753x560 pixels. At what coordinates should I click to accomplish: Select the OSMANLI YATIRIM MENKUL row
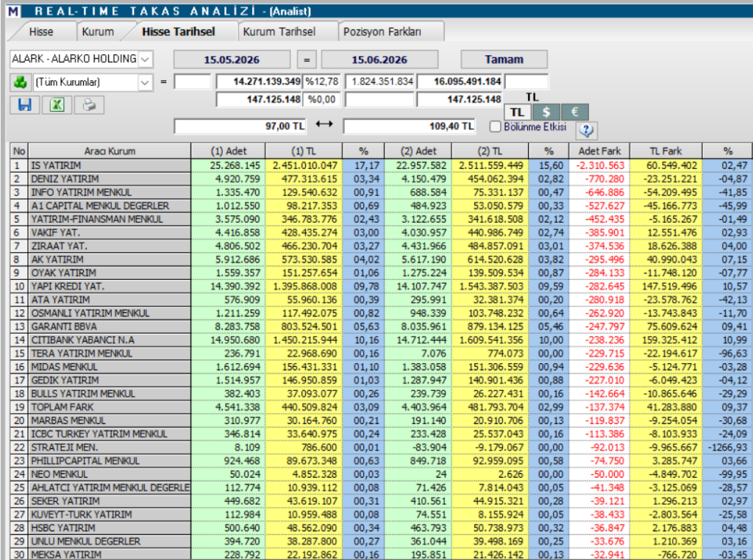(382, 313)
